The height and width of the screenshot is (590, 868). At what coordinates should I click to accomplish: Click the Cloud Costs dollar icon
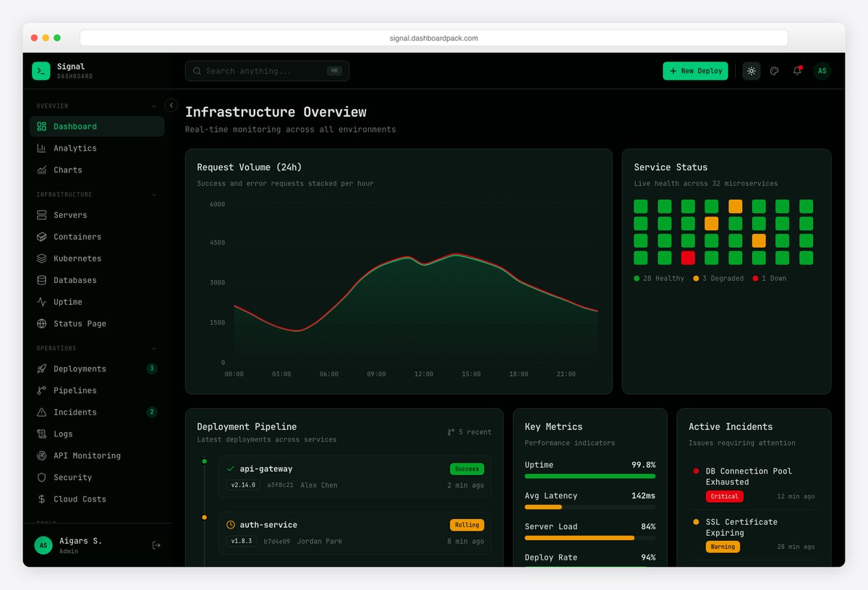[x=41, y=499]
